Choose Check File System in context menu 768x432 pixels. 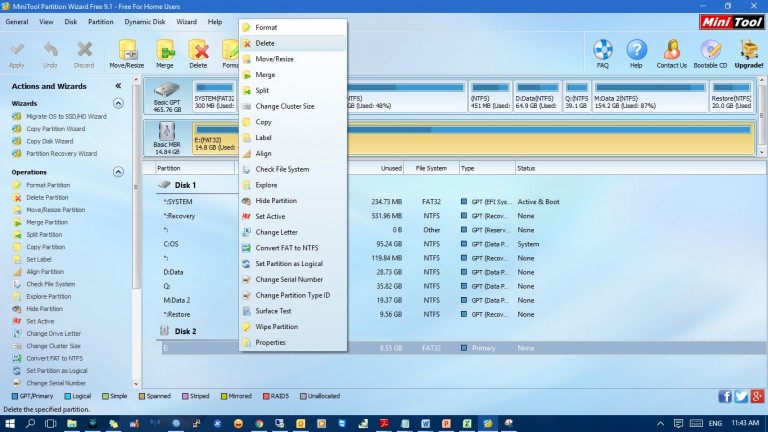(293, 169)
